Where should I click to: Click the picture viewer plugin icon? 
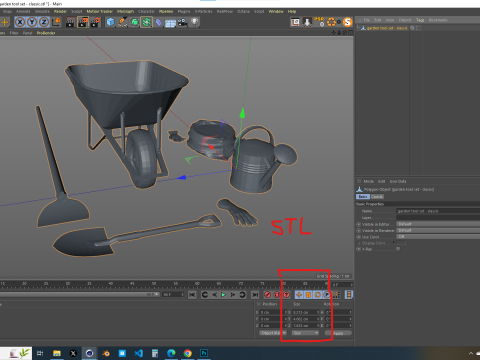[295, 22]
